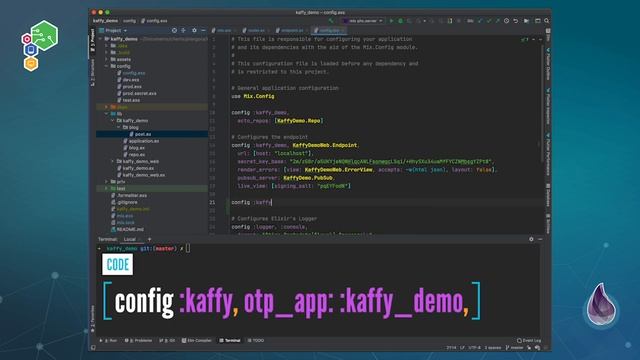Start the Debug bug icon
Screen dimensions: 640x360
pyautogui.click(x=400, y=20)
